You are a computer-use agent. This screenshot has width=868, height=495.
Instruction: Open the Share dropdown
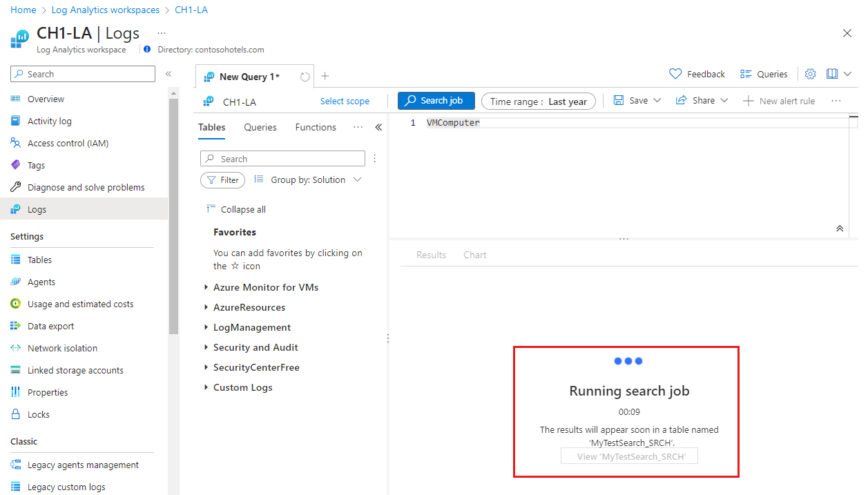[702, 101]
